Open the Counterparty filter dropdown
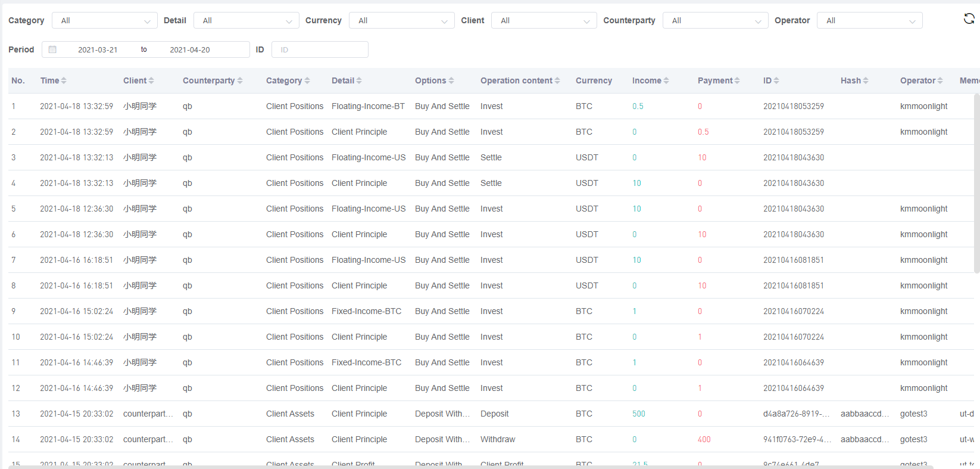 tap(716, 20)
